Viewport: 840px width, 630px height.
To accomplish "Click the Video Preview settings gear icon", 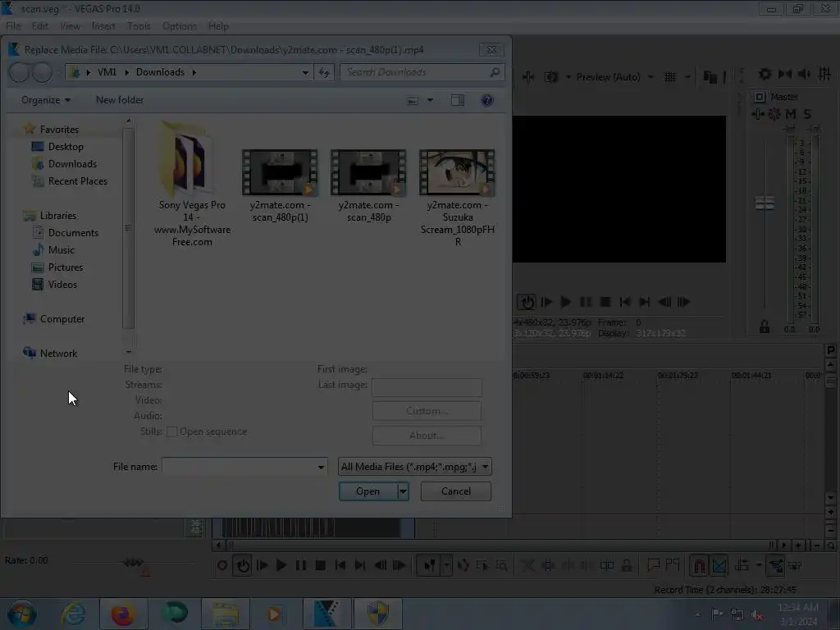I will click(765, 74).
